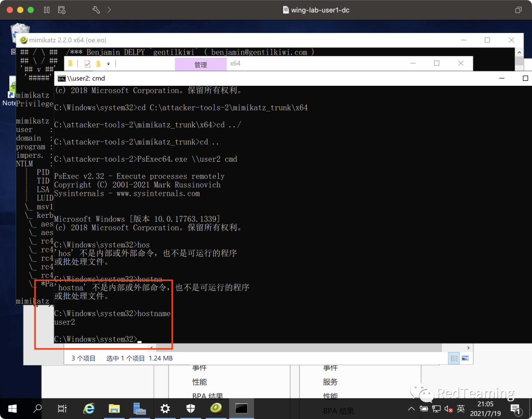Image resolution: width=532 pixels, height=419 pixels.
Task: Click the mimikatz window scroll-up arrow
Action: pos(519,52)
